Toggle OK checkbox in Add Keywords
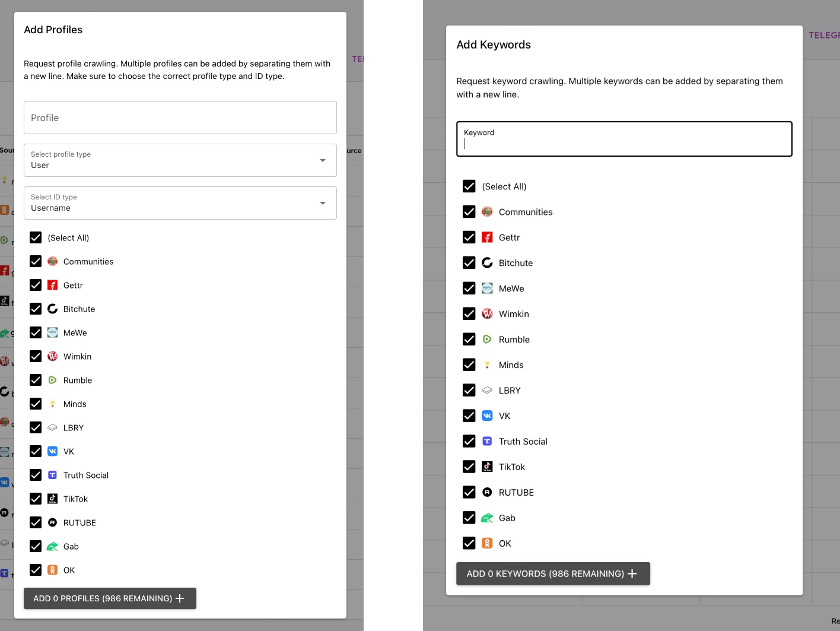The height and width of the screenshot is (631, 840). coord(469,543)
